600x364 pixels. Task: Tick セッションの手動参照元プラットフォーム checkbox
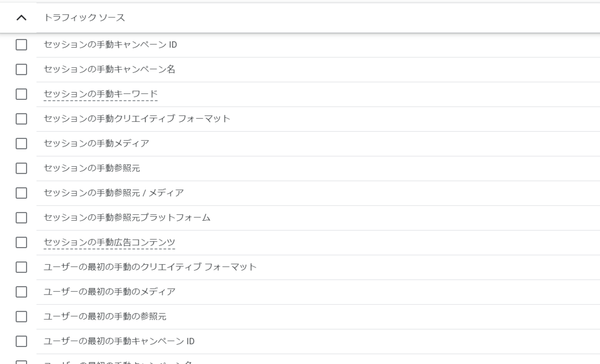[21, 218]
